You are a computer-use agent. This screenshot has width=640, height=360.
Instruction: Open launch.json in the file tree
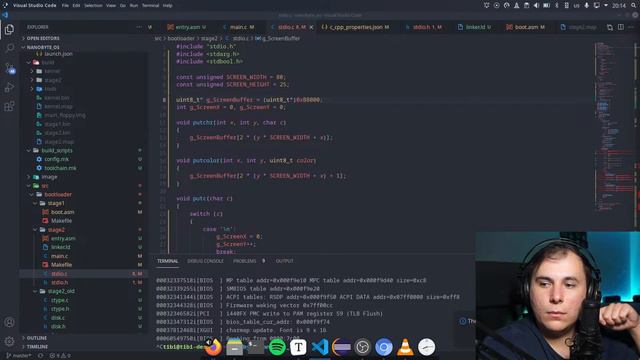point(58,53)
